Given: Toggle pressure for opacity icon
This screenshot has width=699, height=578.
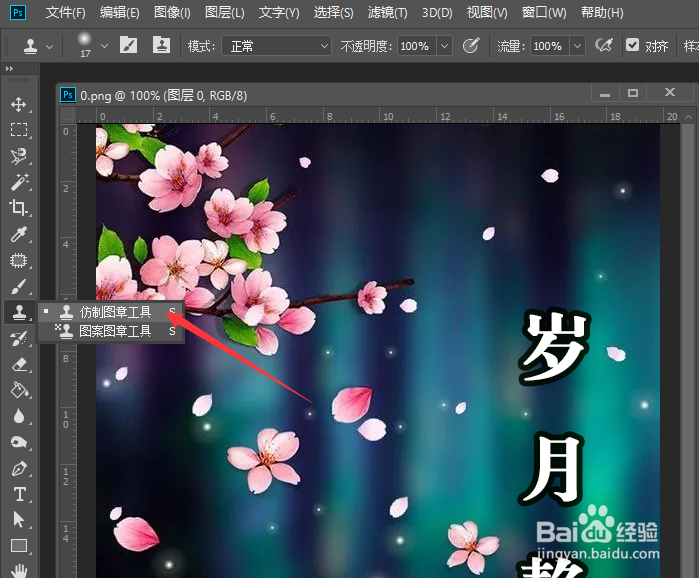Looking at the screenshot, I should tap(471, 45).
